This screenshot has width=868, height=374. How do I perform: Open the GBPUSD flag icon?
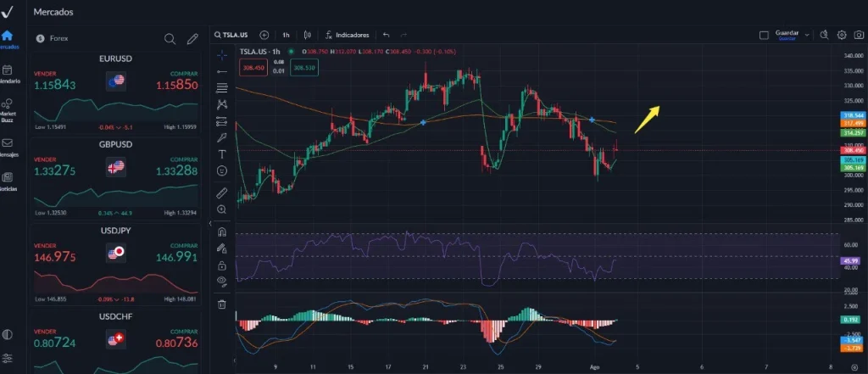115,167
